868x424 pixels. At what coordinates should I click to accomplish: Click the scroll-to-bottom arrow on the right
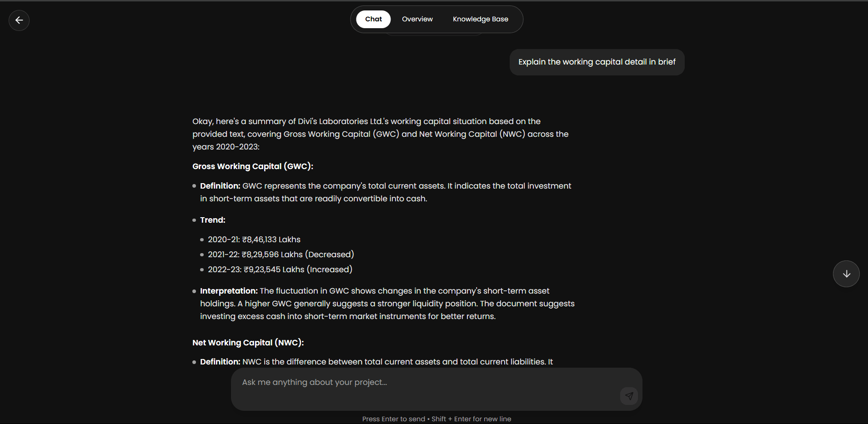pyautogui.click(x=846, y=274)
